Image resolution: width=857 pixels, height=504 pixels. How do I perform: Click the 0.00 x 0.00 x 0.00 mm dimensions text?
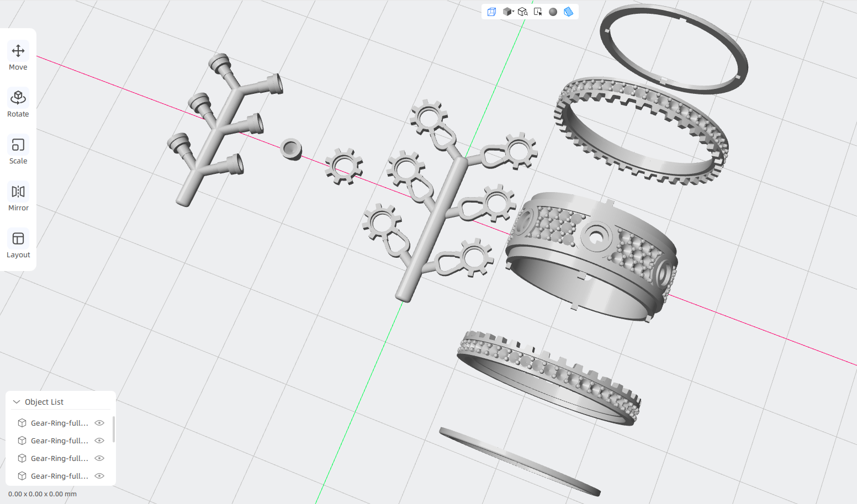click(43, 494)
